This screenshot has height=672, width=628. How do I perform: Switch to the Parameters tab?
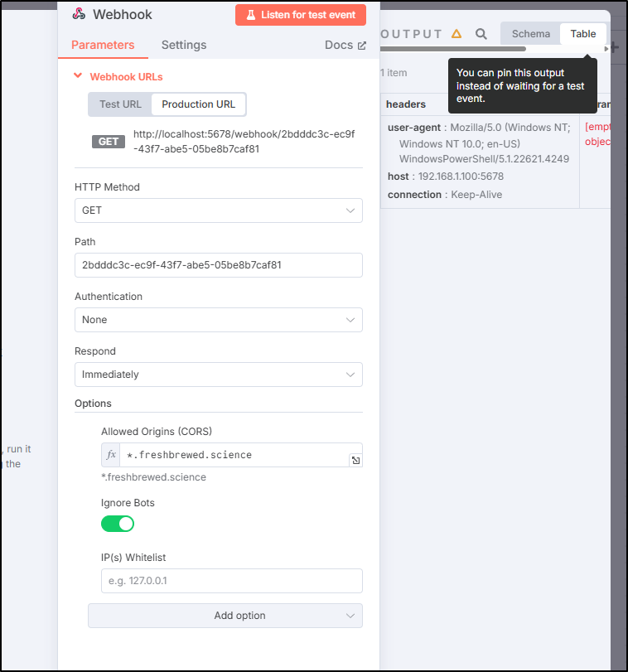(x=103, y=45)
